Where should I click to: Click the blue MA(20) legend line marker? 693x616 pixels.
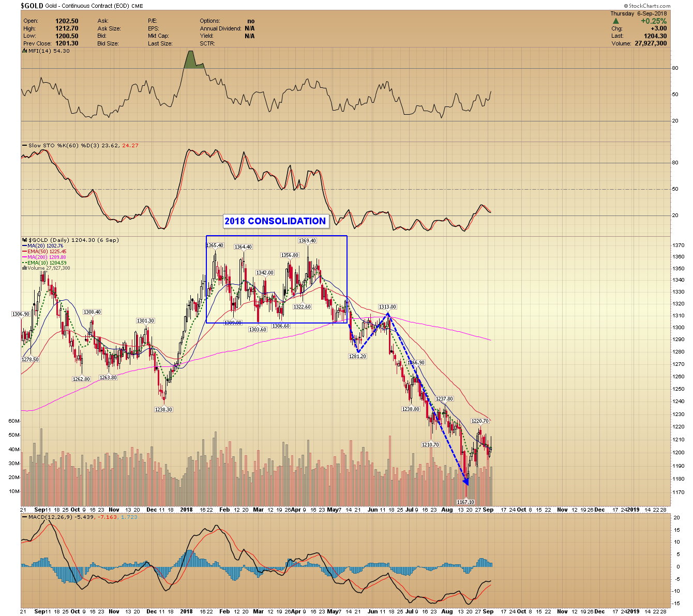point(24,246)
